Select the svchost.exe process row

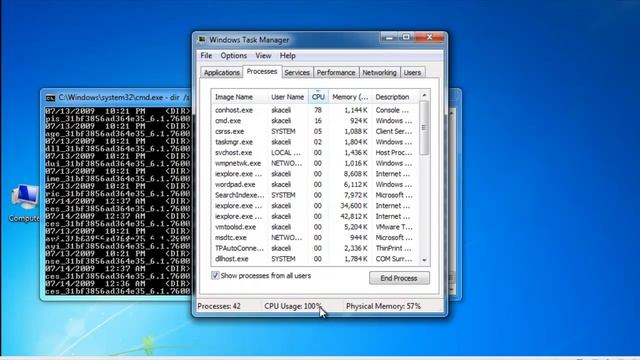click(315, 153)
